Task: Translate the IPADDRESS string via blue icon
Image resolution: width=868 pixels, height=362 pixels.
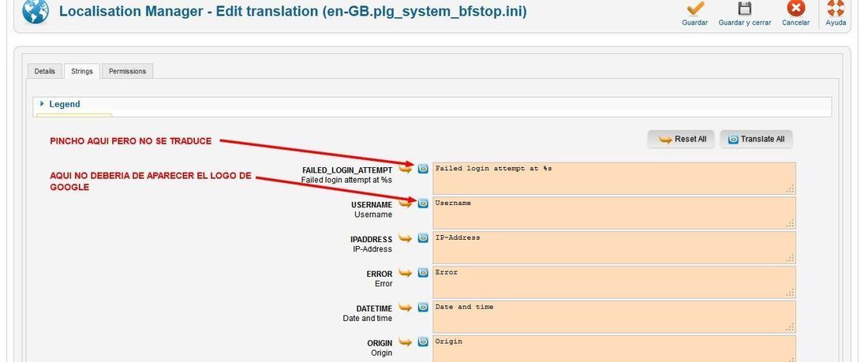Action: pyautogui.click(x=423, y=238)
